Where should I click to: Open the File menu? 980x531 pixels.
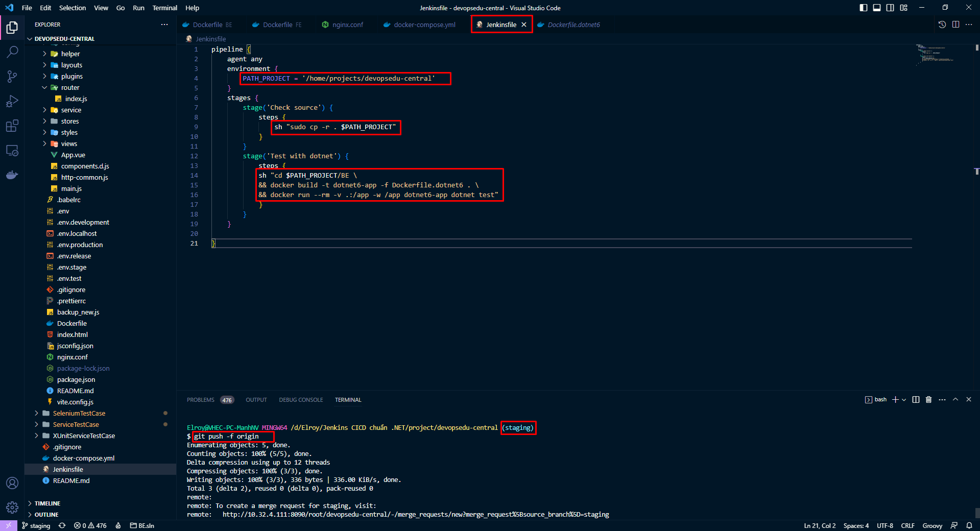tap(27, 8)
